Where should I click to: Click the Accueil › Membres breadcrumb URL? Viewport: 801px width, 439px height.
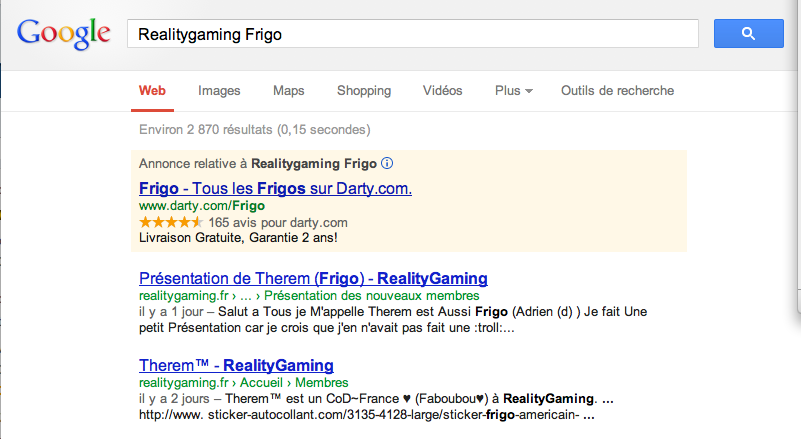[294, 383]
